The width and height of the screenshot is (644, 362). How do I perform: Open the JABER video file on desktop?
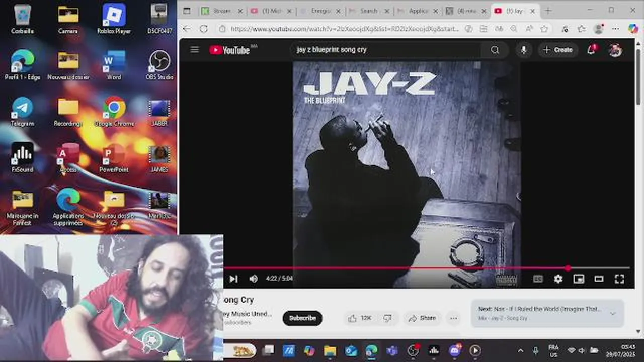click(x=159, y=111)
